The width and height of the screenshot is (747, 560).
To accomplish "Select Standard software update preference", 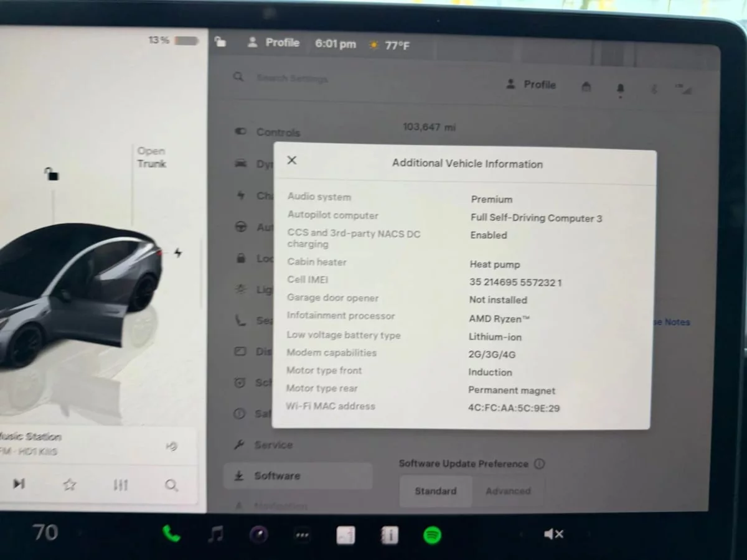I will (x=436, y=491).
